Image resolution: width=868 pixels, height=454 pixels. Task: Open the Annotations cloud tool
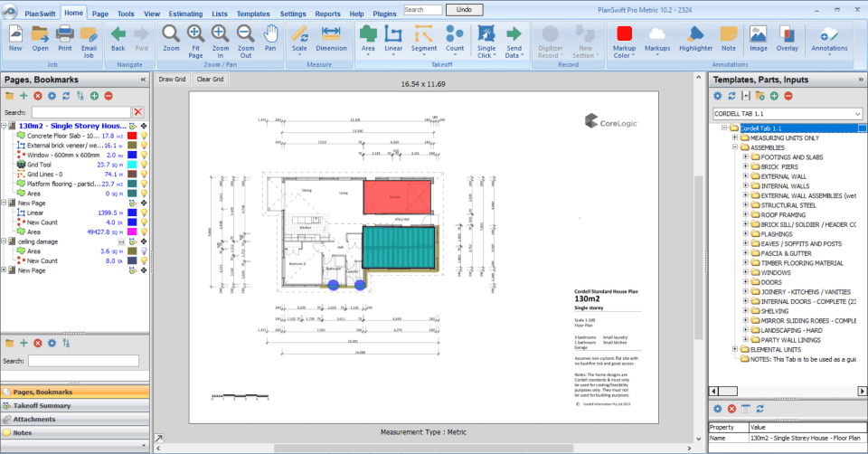(829, 40)
